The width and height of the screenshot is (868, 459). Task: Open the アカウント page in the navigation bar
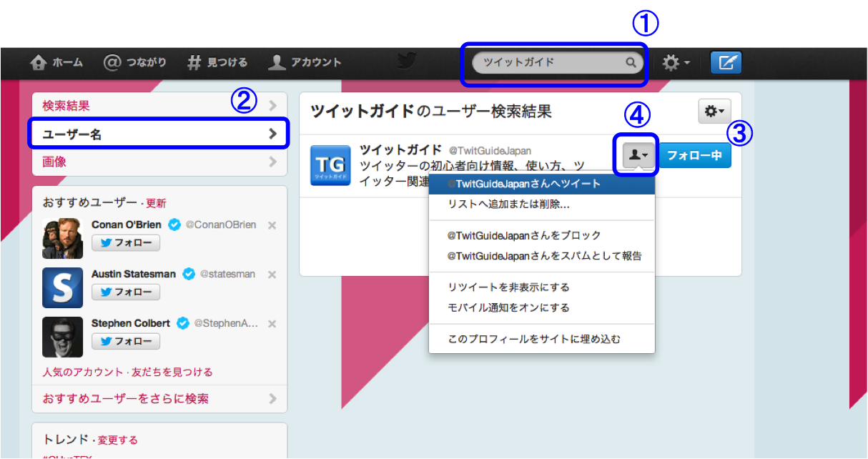pos(305,63)
